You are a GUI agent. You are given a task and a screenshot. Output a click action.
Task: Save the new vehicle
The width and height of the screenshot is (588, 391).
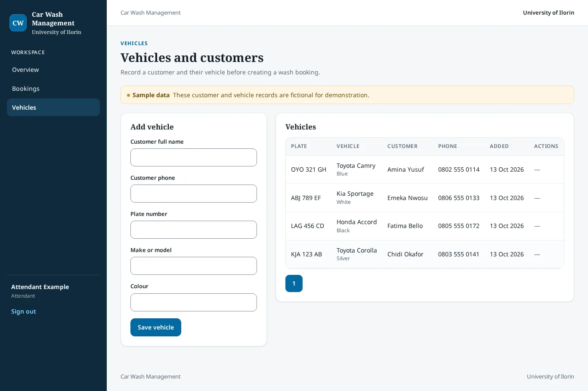coord(156,327)
